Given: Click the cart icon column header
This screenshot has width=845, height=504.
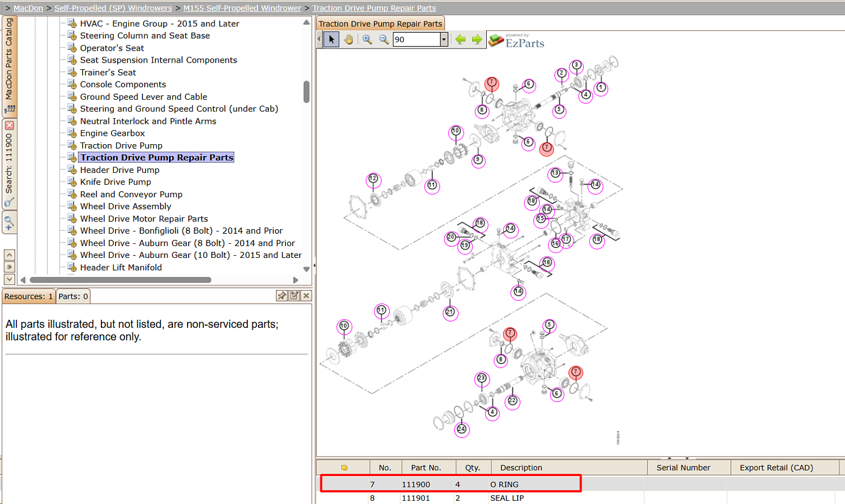Looking at the screenshot, I should (x=344, y=467).
